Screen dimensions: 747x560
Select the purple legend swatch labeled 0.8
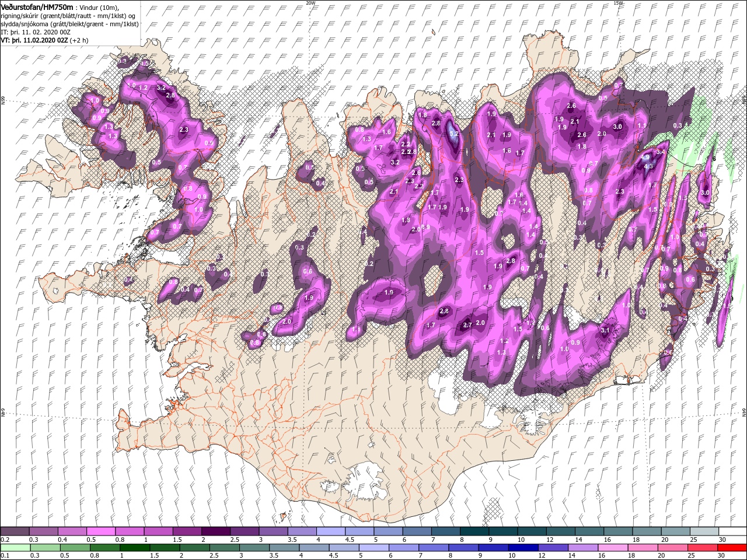point(129,531)
